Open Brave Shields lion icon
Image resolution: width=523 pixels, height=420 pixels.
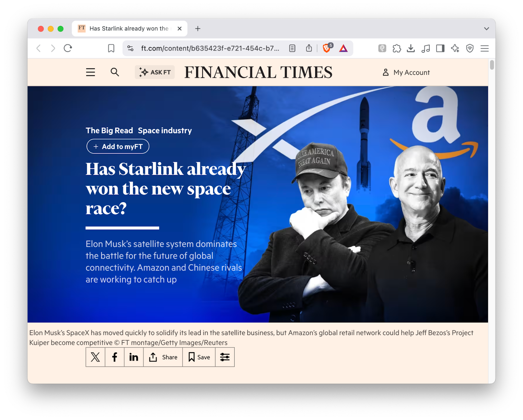327,48
